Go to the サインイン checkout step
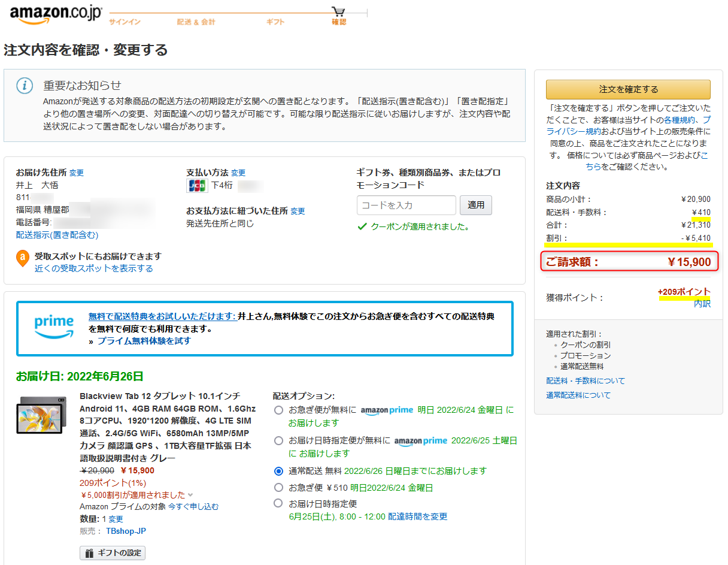 (x=125, y=22)
